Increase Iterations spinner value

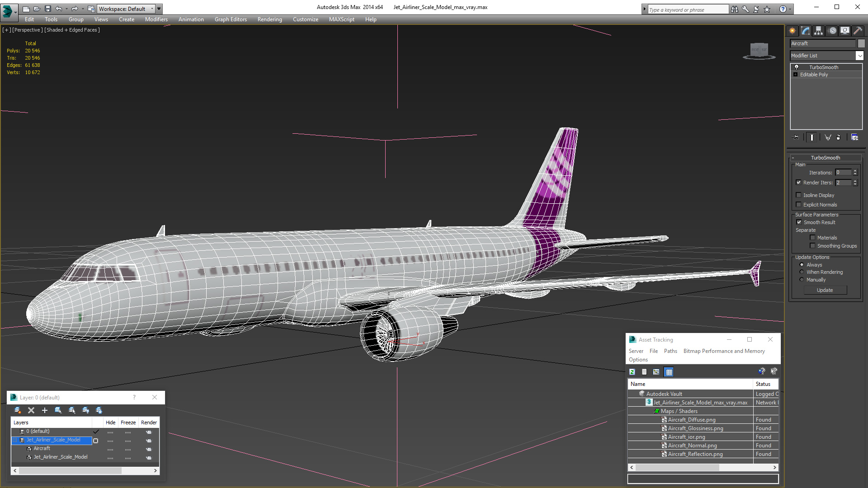pyautogui.click(x=855, y=171)
